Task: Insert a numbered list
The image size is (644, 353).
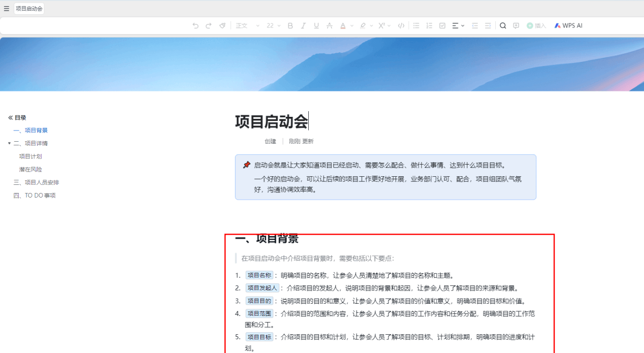Action: [x=429, y=25]
